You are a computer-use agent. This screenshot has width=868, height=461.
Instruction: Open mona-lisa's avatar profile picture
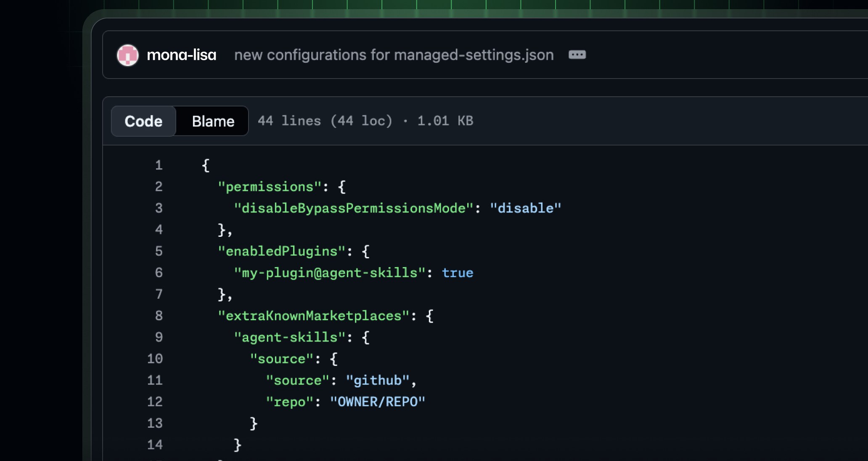(x=127, y=55)
